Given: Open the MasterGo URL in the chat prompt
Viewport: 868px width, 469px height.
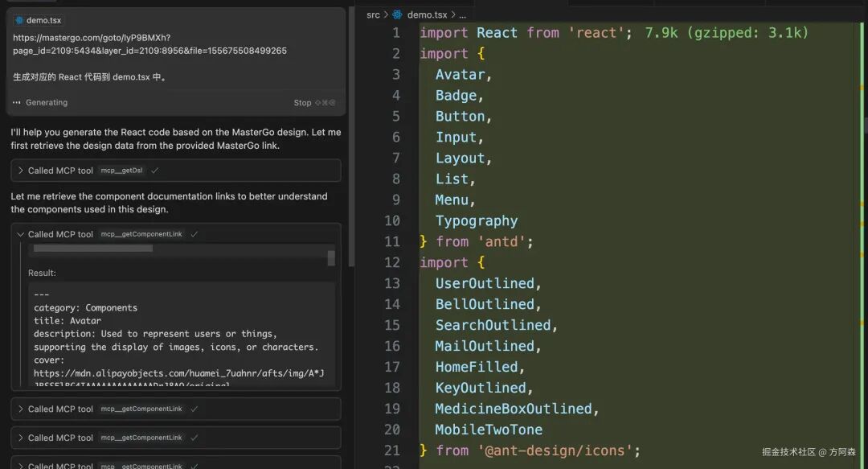Looking at the screenshot, I should point(150,44).
